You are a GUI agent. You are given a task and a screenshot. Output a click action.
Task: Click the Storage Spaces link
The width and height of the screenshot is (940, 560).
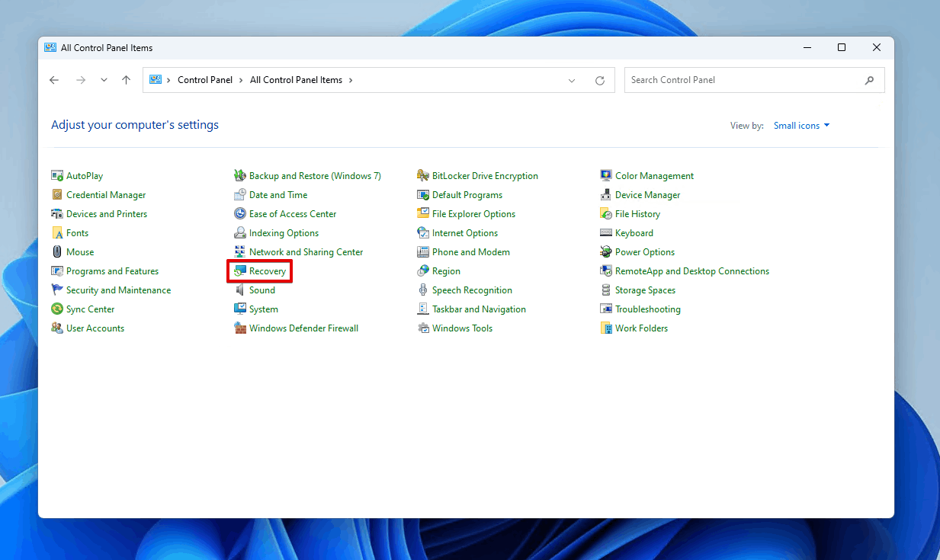[645, 290]
